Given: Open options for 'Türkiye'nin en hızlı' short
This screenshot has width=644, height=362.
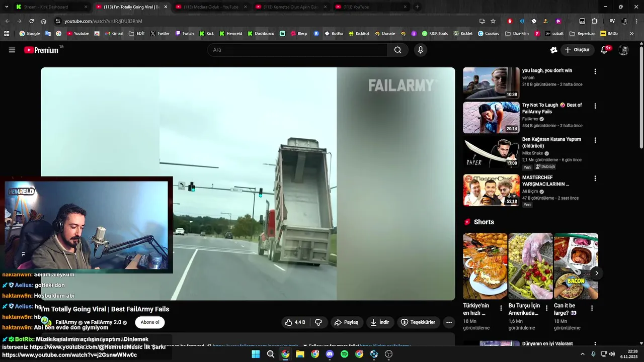Looking at the screenshot, I should [501, 308].
